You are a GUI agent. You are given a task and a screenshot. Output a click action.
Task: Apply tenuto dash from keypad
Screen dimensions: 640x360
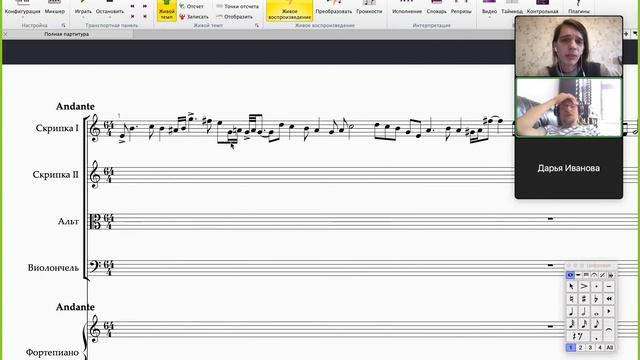point(609,286)
